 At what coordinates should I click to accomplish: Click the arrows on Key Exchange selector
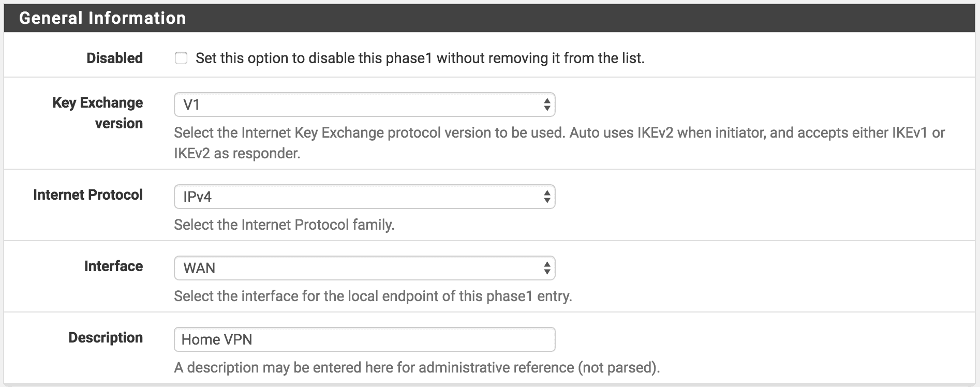[x=547, y=105]
